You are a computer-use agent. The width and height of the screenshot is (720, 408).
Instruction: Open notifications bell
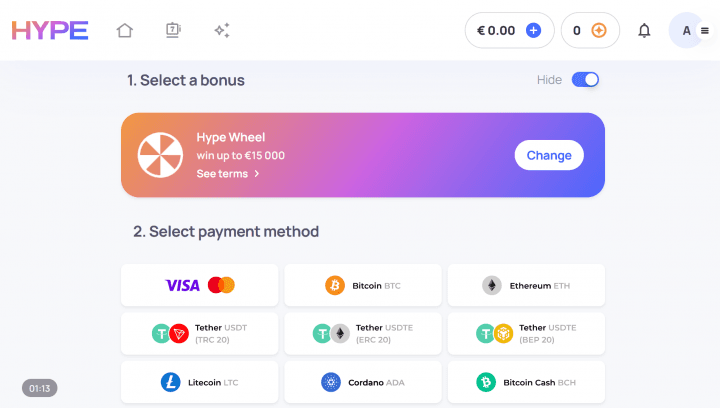pyautogui.click(x=644, y=31)
